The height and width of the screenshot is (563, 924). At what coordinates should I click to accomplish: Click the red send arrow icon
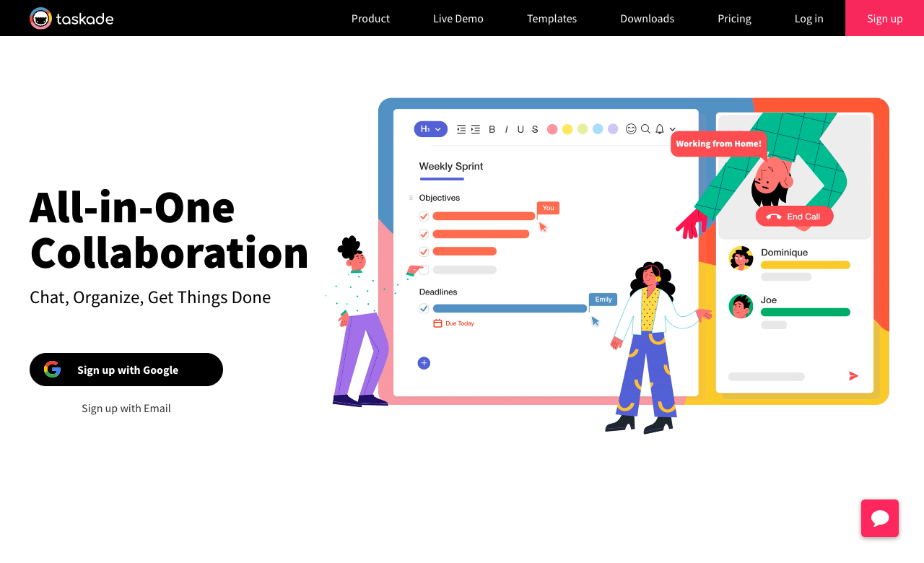click(x=853, y=376)
